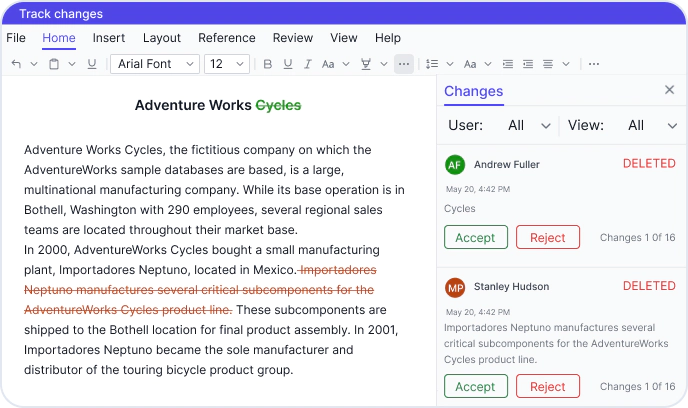This screenshot has width=688, height=408.
Task: Open the Arial Font dropdown
Action: [x=155, y=64]
